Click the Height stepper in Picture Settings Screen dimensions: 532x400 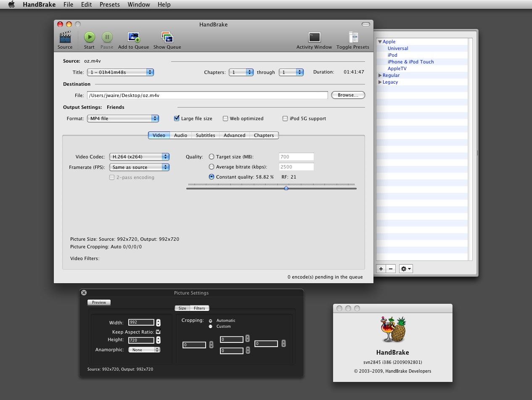pyautogui.click(x=158, y=340)
